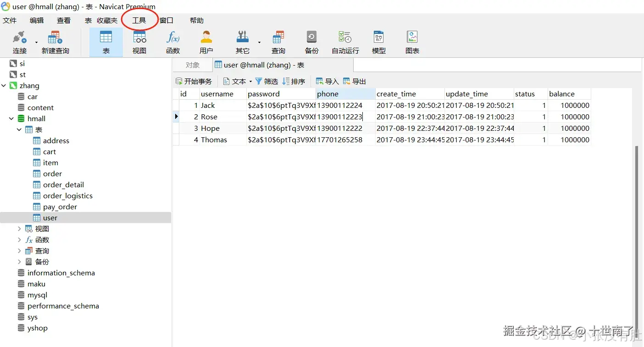The width and height of the screenshot is (644, 347).
Task: Open the 查询 query toolbar icon
Action: coord(278,37)
